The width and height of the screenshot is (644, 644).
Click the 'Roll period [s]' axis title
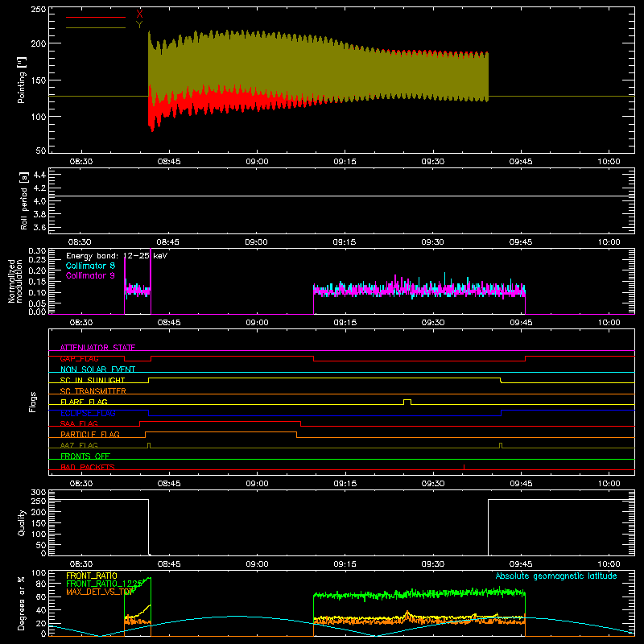(23, 200)
